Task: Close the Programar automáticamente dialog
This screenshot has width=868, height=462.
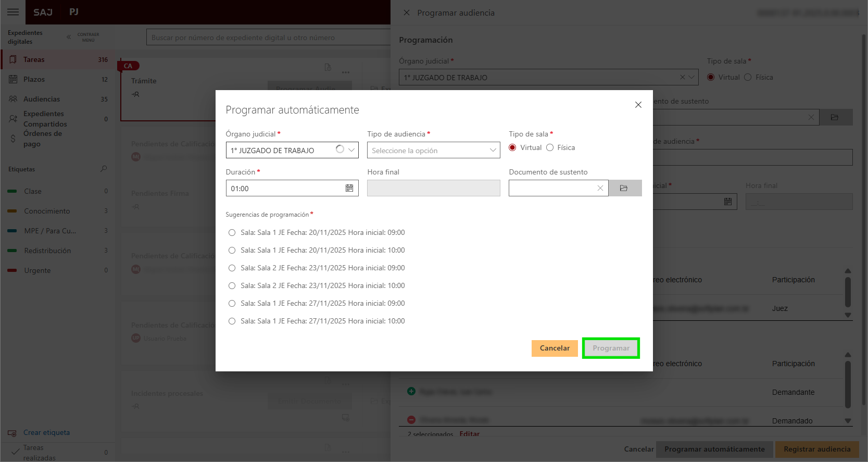Action: click(x=638, y=105)
